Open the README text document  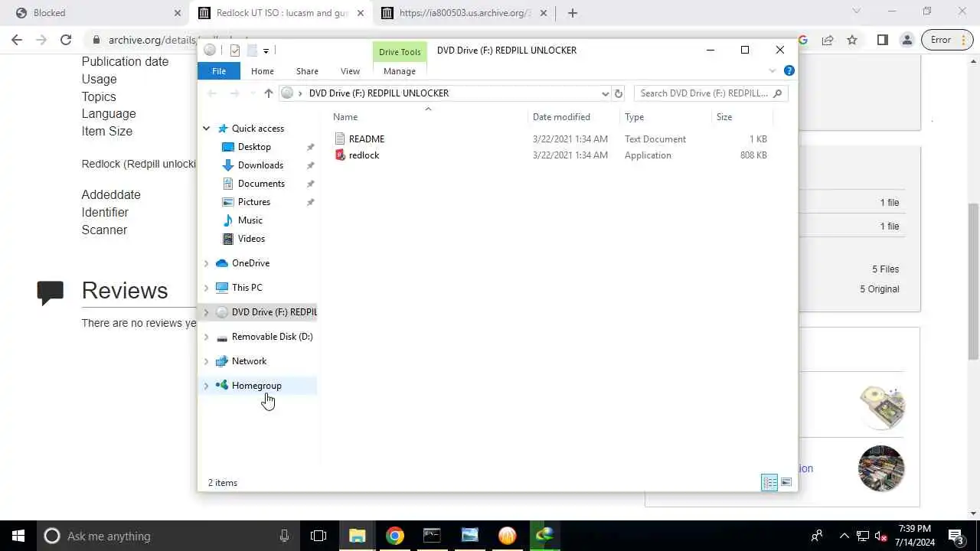(366, 139)
